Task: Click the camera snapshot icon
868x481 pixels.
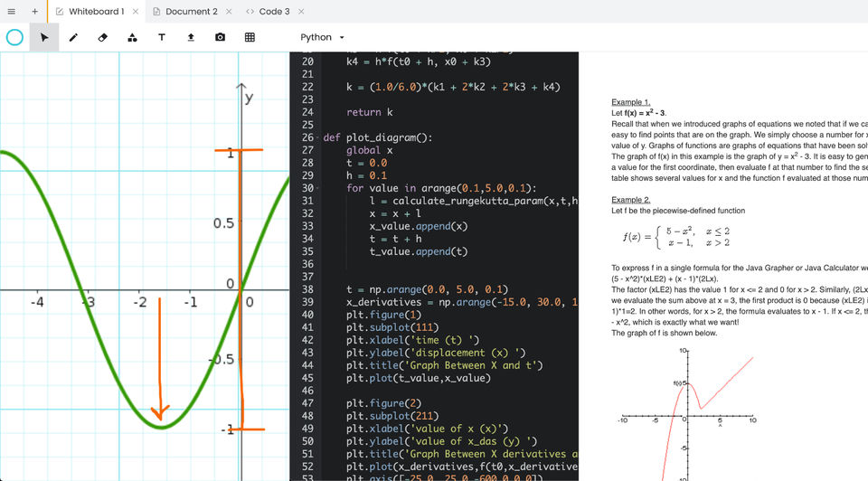Action: coord(221,37)
